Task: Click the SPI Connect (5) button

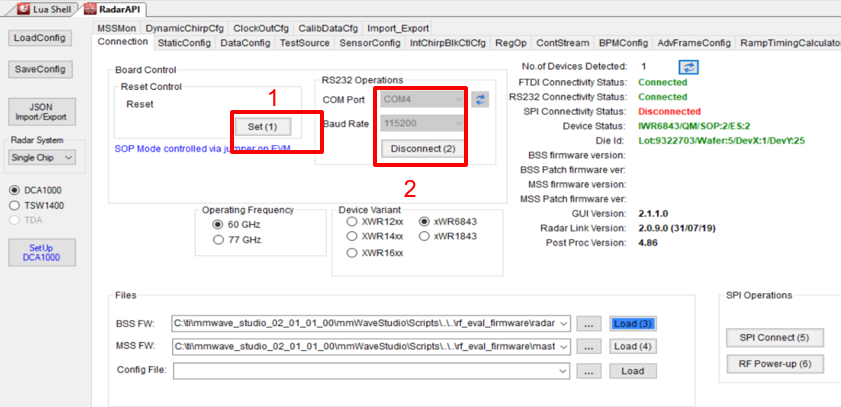Action: click(774, 338)
